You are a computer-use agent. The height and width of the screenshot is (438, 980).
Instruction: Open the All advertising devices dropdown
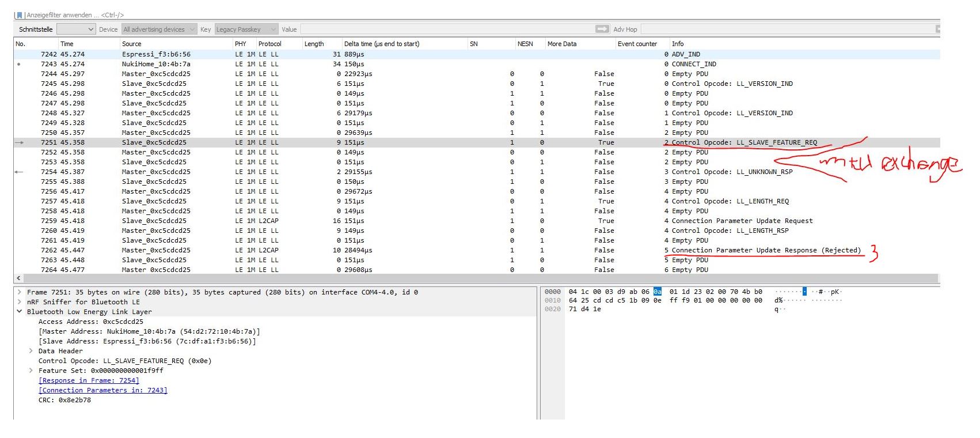158,29
